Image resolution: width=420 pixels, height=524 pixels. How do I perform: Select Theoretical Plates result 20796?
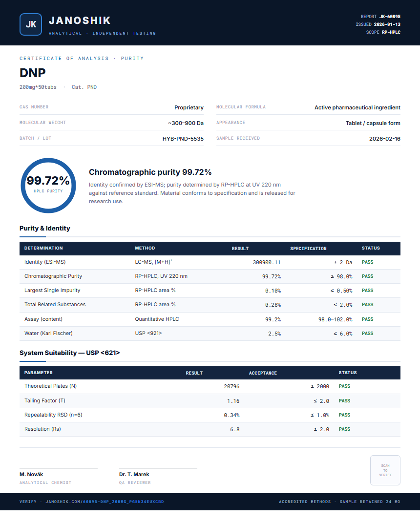231,386
